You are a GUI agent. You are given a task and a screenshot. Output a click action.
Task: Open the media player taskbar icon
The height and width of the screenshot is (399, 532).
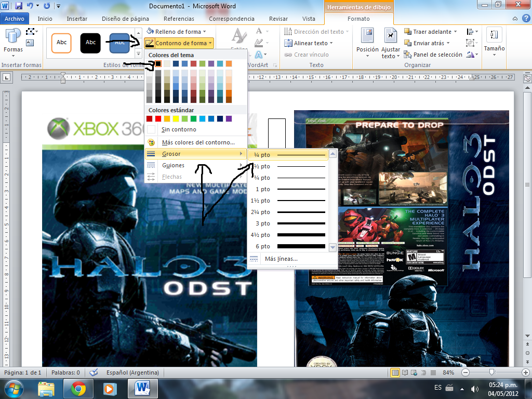110,389
